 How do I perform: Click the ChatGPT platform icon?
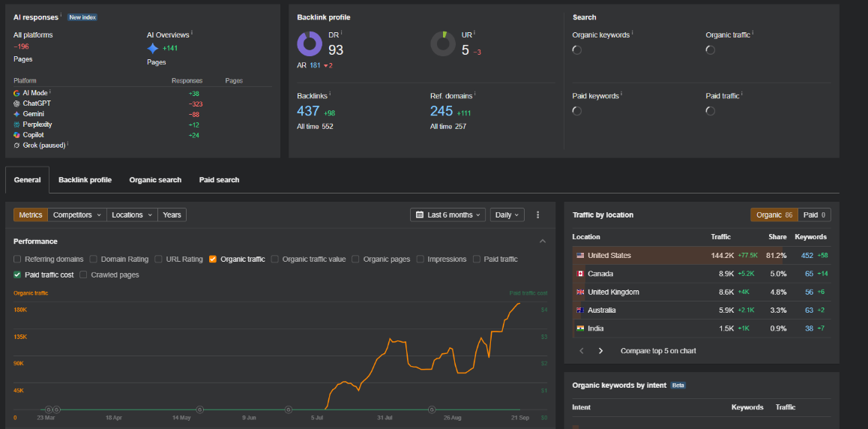[x=16, y=103]
